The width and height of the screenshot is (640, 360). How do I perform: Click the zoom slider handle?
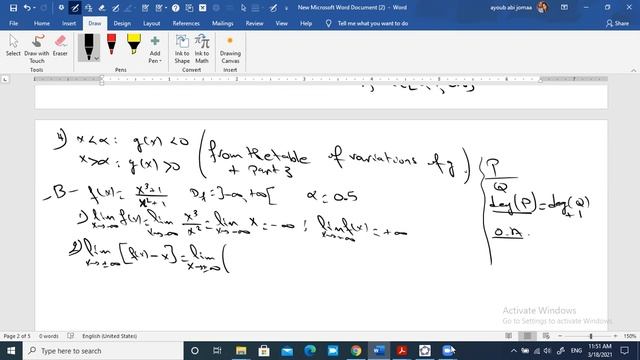pos(591,336)
